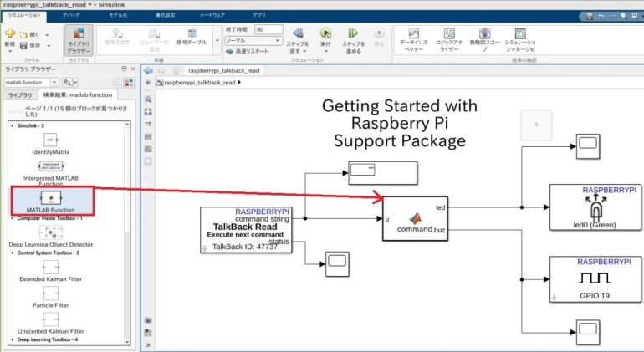
Task: Collapse the Control System Toolbox results group
Action: 12,252
